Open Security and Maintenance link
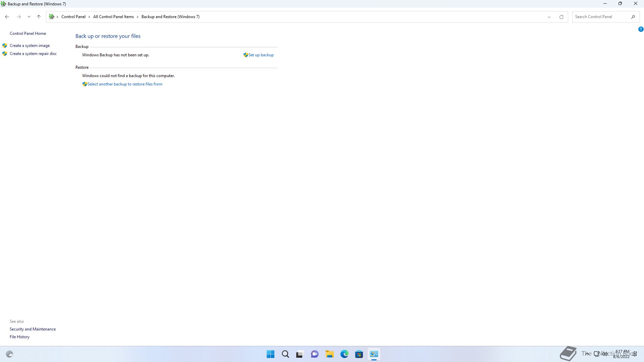Screen dimensions: 644x362 pyautogui.click(x=33, y=329)
